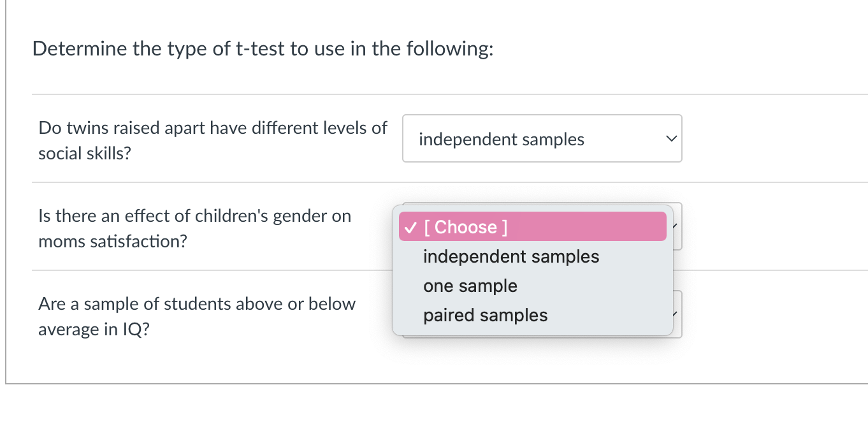The image size is (868, 422).
Task: Pick the 'one sample' option
Action: coord(470,286)
